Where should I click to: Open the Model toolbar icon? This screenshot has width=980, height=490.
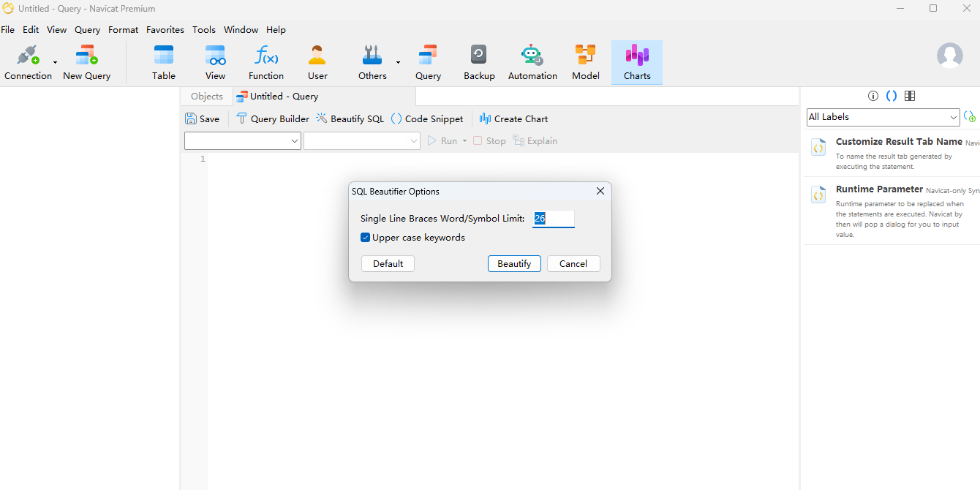[585, 56]
